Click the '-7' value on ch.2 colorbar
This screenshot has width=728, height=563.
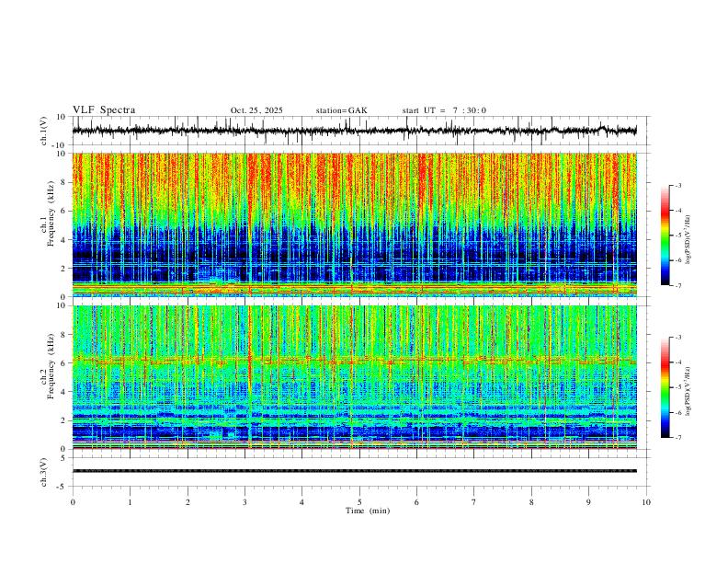[x=678, y=438]
